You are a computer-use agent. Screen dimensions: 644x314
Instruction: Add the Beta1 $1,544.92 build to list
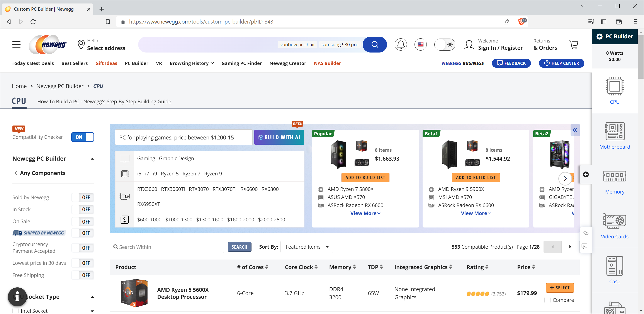476,178
